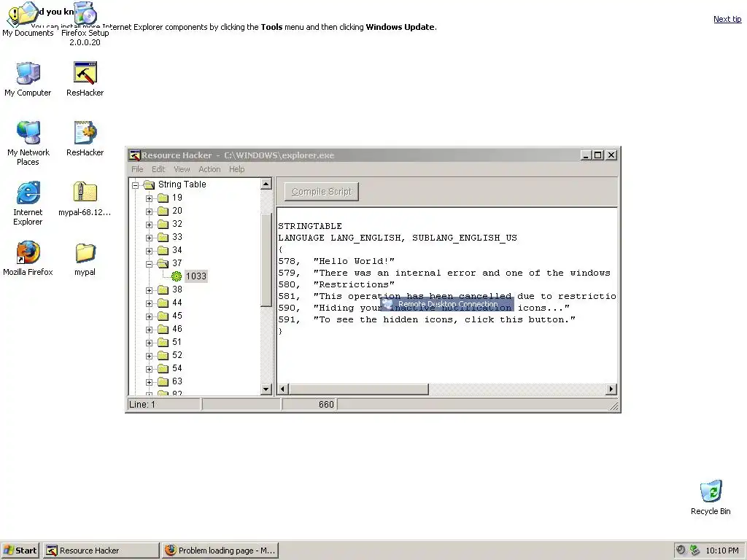Select the ResHacker hammer icon on desktop
Viewport: 747px width, 560px height.
85,74
